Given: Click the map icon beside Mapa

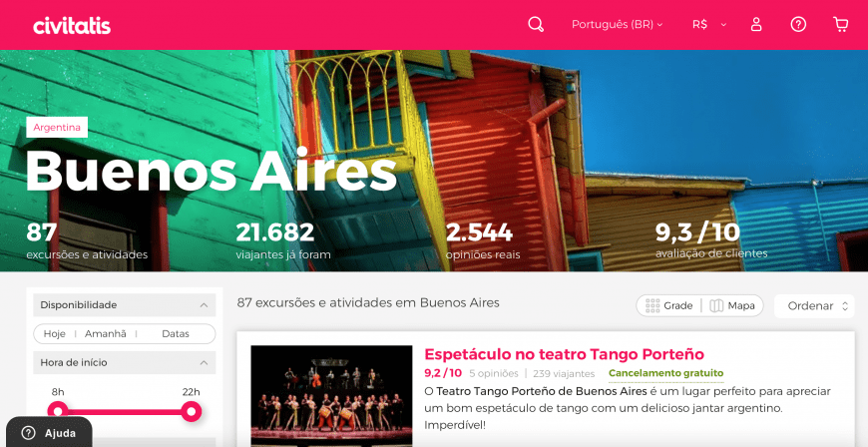Looking at the screenshot, I should click(716, 305).
